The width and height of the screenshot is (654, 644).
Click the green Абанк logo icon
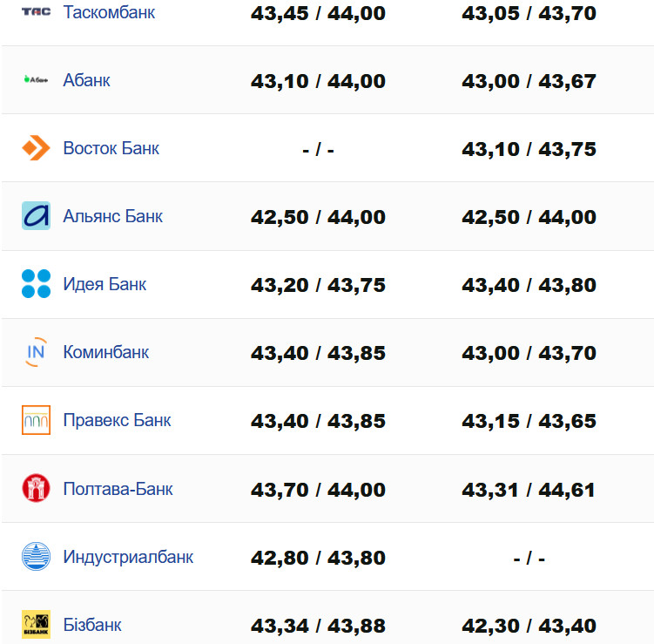[x=36, y=80]
